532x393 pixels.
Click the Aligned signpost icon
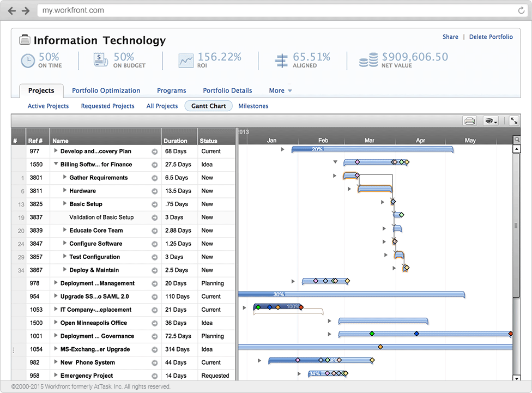coord(281,61)
